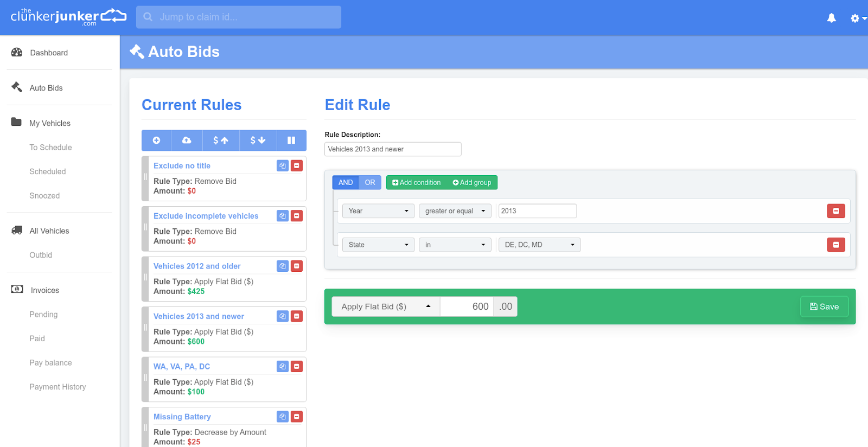
Task: Duplicate the Vehicles 2013 and newer rule
Action: coord(283,316)
